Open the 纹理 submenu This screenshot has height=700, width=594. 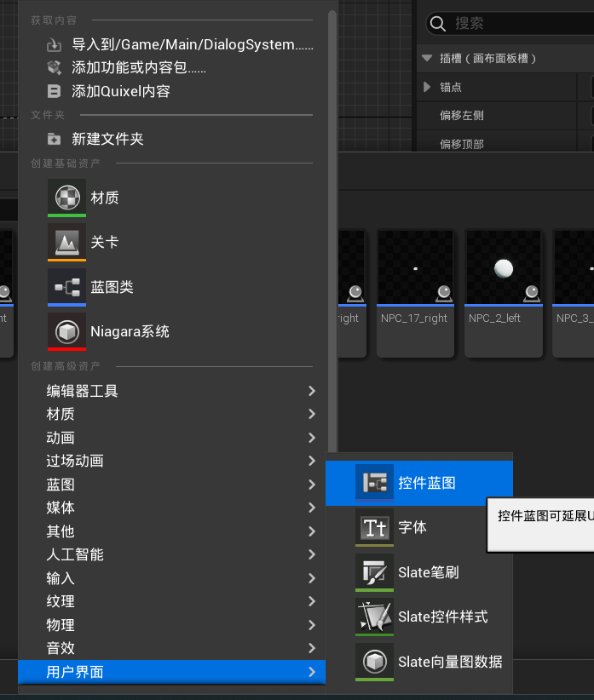click(x=172, y=601)
